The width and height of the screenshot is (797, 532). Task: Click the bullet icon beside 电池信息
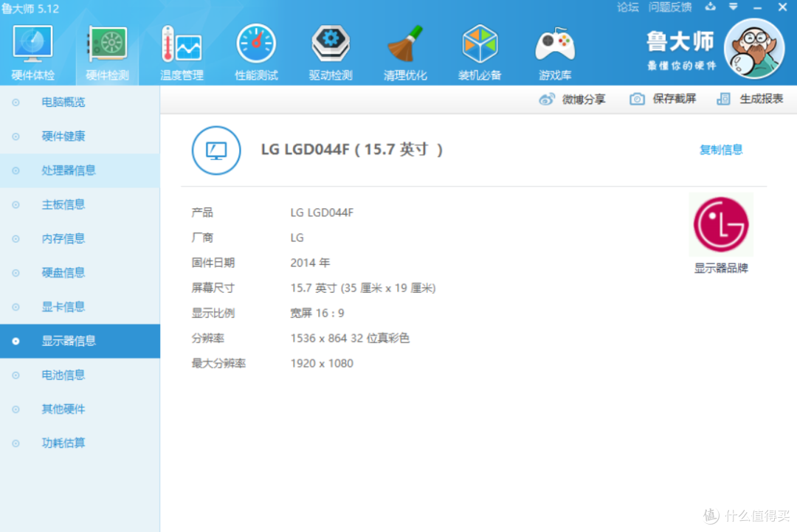click(x=15, y=376)
